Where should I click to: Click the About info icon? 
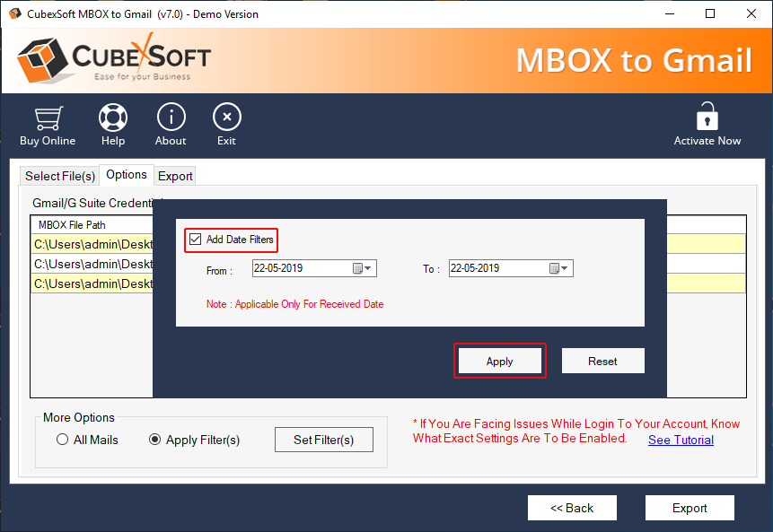click(x=171, y=118)
